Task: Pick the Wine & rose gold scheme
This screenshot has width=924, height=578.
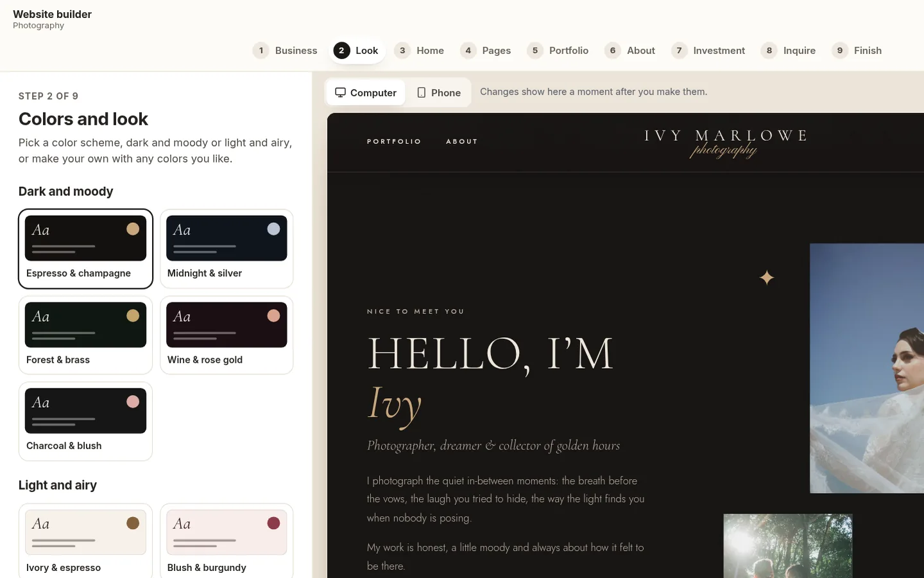Action: click(227, 335)
